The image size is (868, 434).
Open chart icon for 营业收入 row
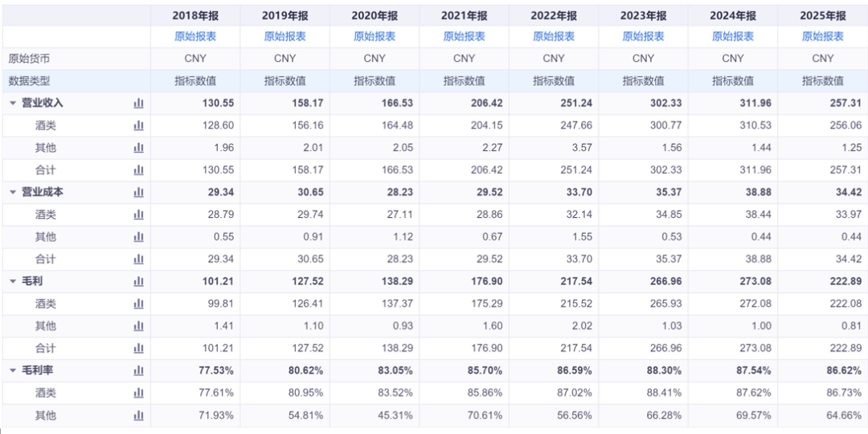[x=138, y=103]
